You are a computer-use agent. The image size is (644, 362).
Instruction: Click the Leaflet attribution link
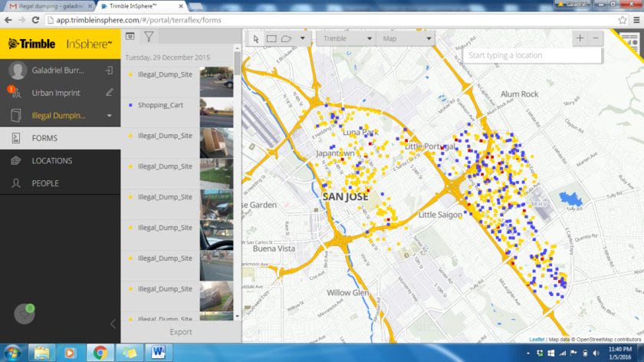tap(537, 340)
